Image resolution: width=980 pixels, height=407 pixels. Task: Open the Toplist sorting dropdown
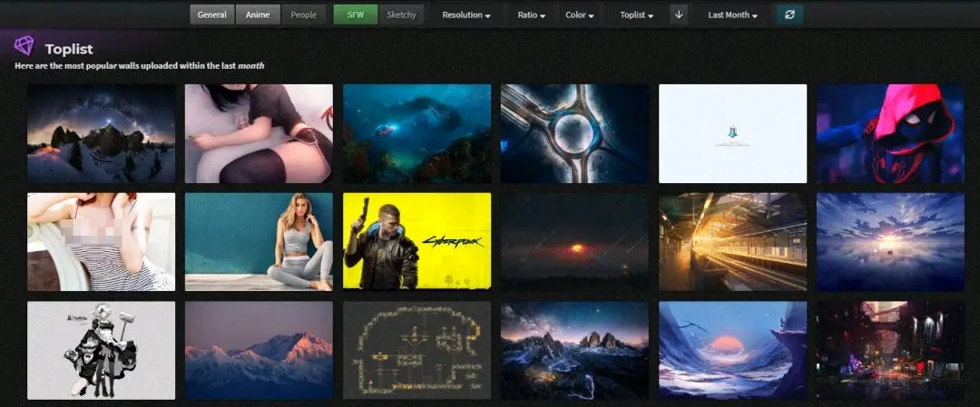(636, 15)
